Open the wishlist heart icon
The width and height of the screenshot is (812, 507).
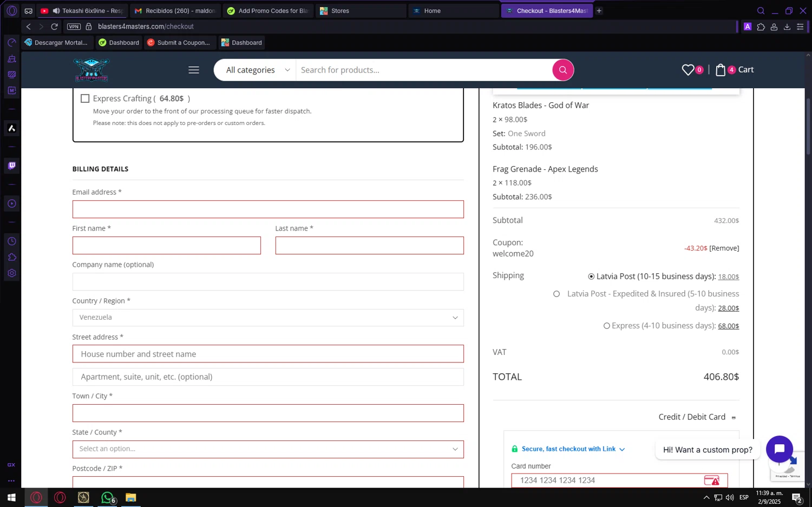688,70
